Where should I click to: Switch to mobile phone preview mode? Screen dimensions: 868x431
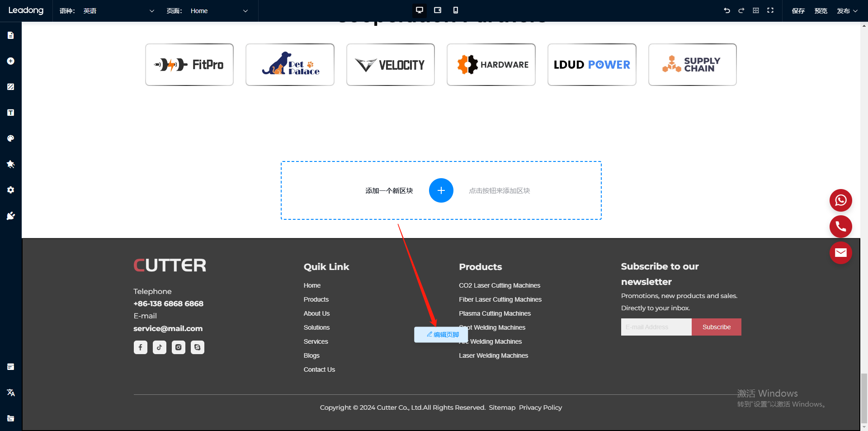pos(456,10)
